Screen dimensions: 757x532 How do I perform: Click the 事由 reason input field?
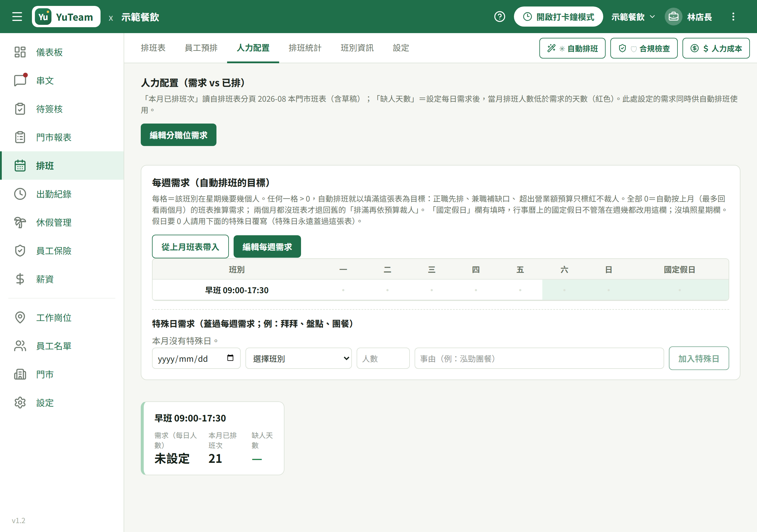(x=539, y=358)
